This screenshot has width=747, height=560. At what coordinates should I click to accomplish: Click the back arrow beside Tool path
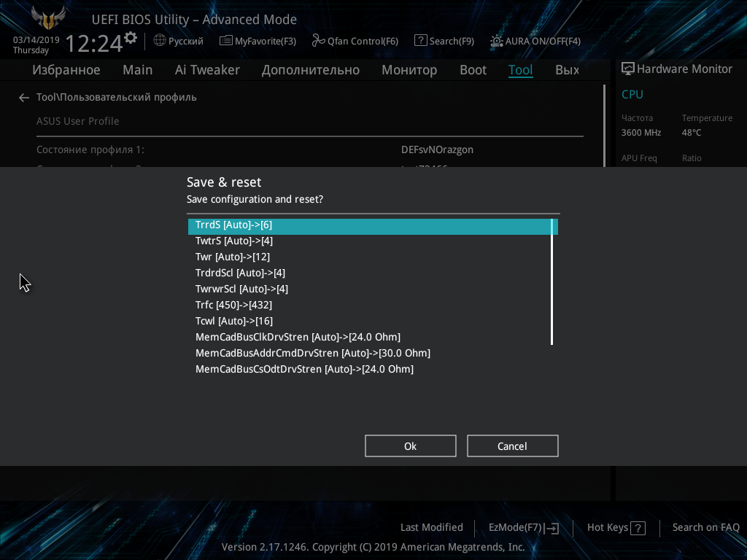24,98
